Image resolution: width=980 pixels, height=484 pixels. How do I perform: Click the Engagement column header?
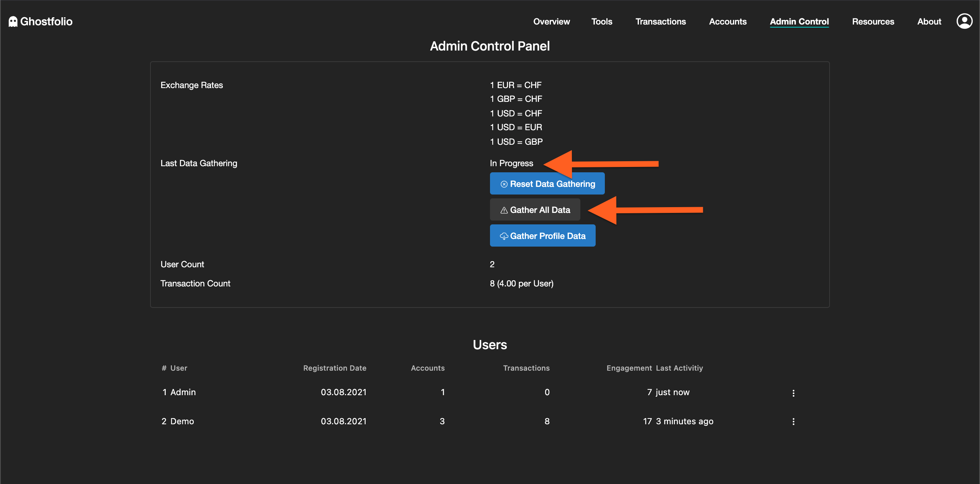pos(629,368)
